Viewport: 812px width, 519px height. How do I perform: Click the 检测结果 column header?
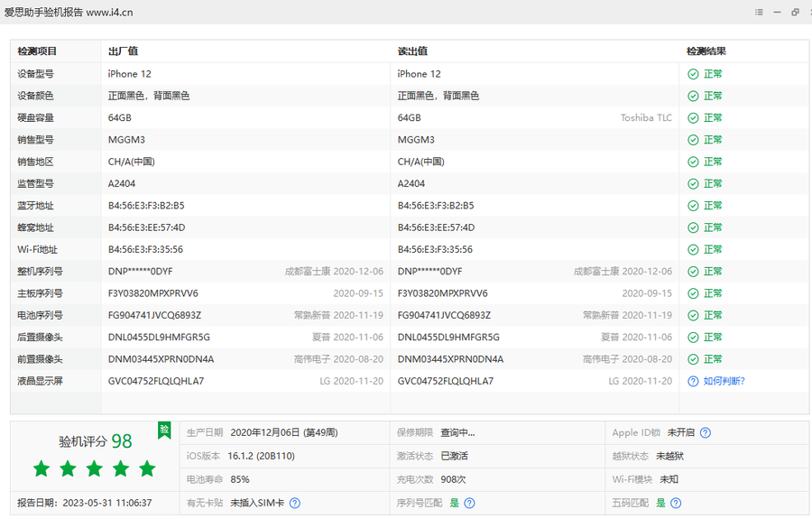point(706,51)
